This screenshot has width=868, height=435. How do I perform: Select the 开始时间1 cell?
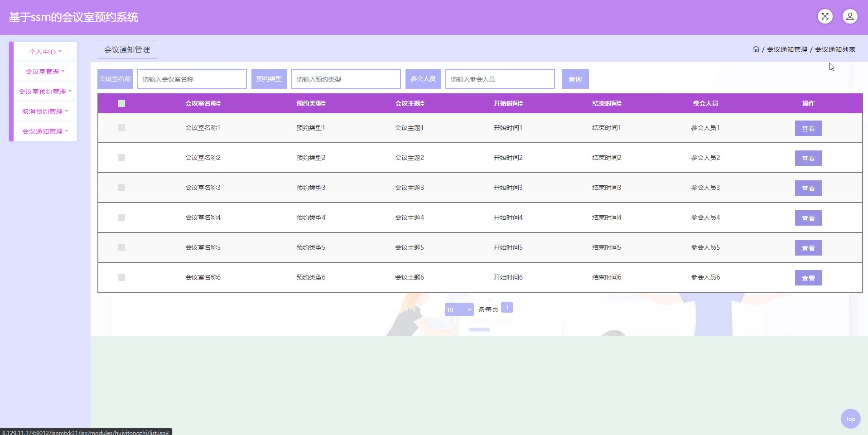pyautogui.click(x=508, y=128)
